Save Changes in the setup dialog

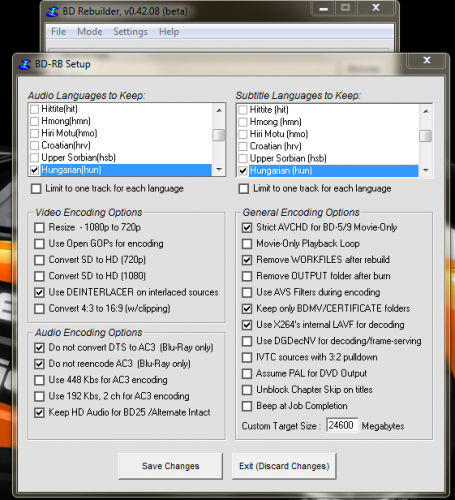pyautogui.click(x=170, y=466)
